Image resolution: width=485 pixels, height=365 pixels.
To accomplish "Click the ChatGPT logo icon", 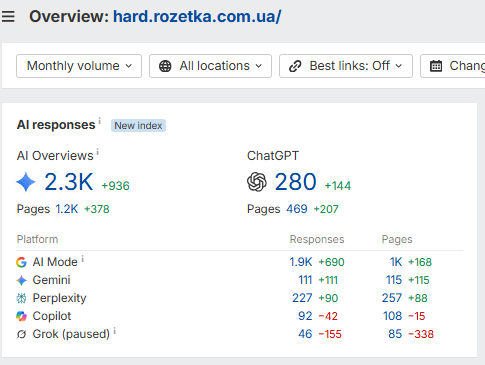I will [x=257, y=182].
